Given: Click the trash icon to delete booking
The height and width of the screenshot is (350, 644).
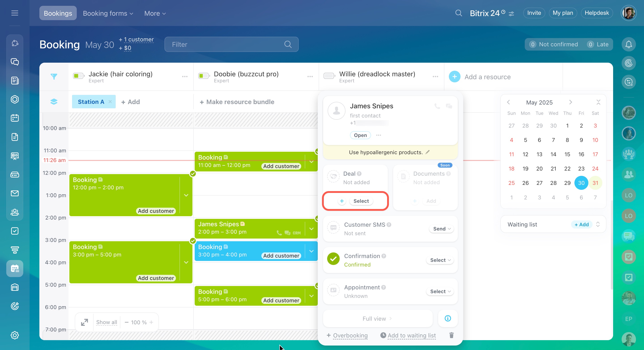Looking at the screenshot, I should point(451,335).
